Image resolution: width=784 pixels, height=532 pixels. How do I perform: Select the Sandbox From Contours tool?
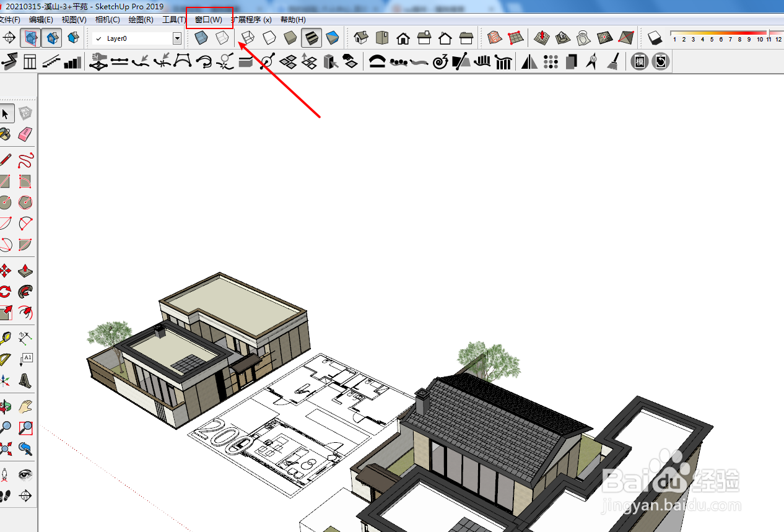tap(494, 38)
